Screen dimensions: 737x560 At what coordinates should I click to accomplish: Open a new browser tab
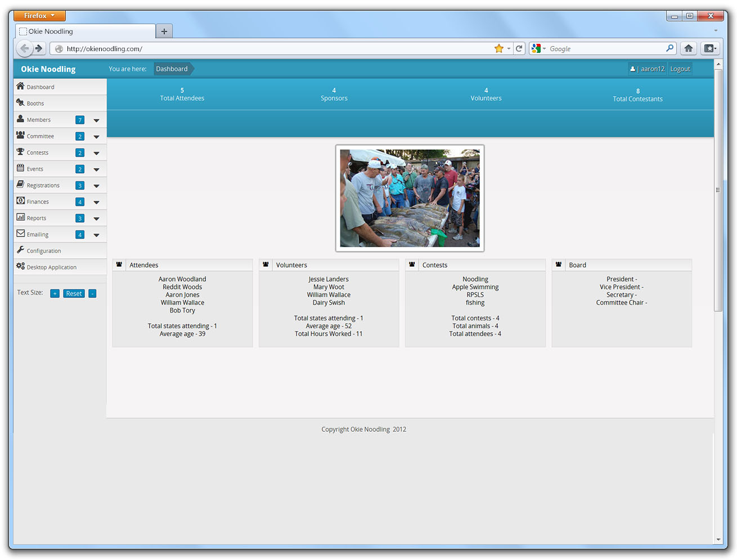click(x=164, y=31)
